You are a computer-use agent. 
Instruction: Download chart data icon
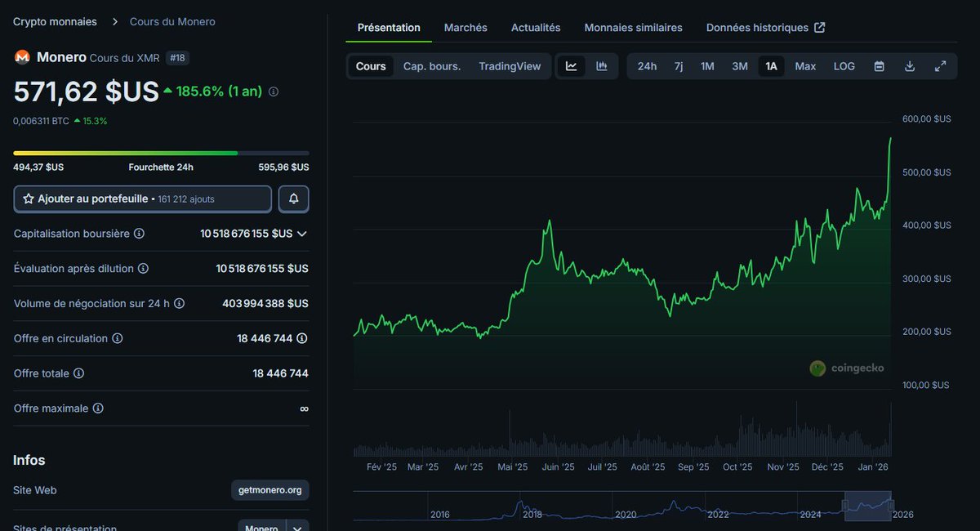910,66
